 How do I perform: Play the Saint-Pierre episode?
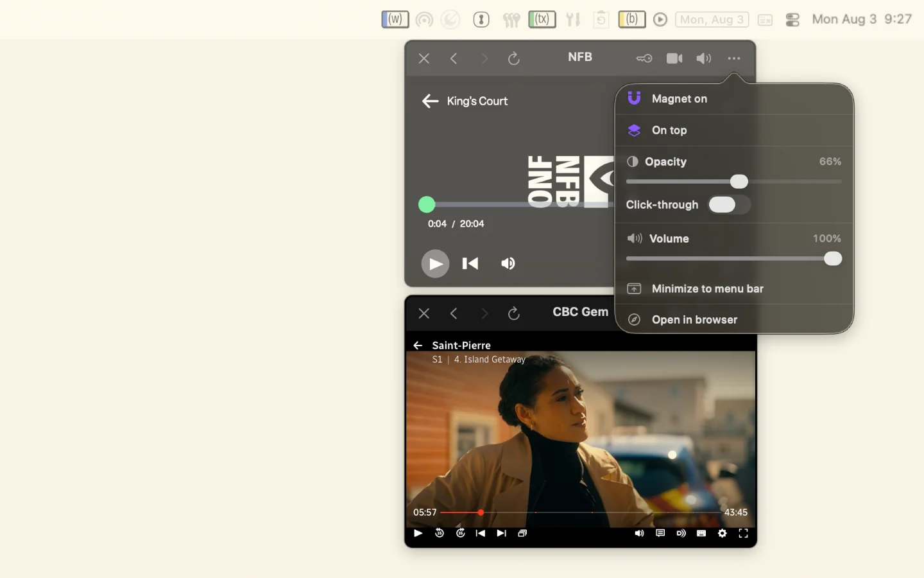418,533
